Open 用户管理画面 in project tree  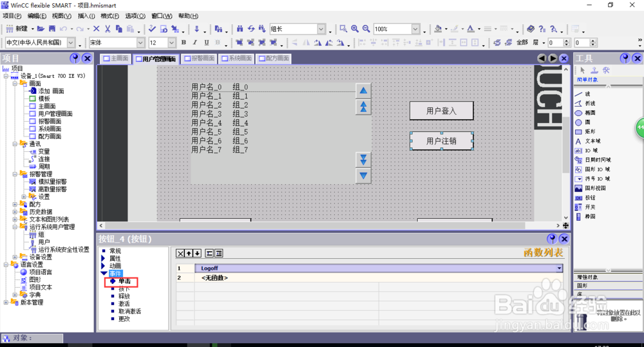click(55, 114)
